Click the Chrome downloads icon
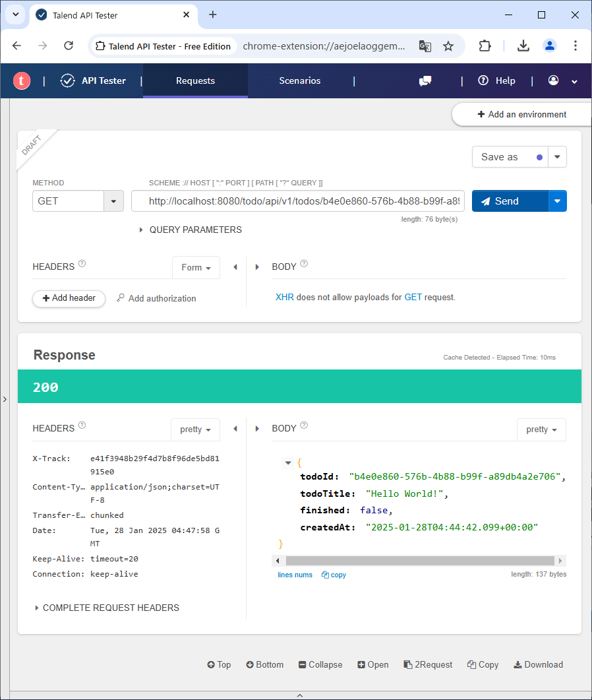Image resolution: width=592 pixels, height=700 pixels. [523, 46]
